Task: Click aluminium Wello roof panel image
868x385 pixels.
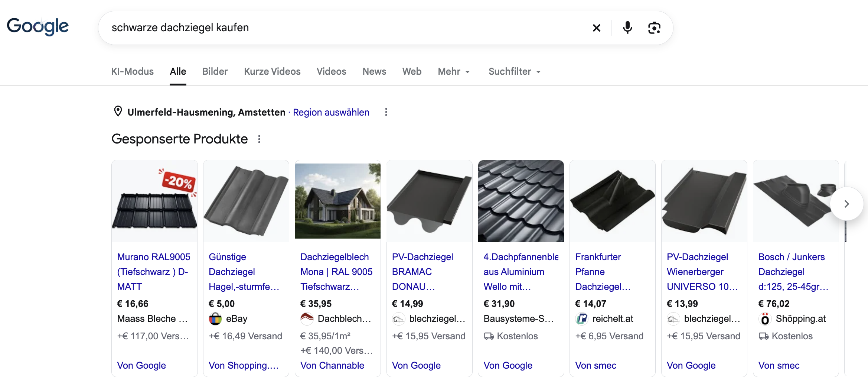Action: click(521, 201)
